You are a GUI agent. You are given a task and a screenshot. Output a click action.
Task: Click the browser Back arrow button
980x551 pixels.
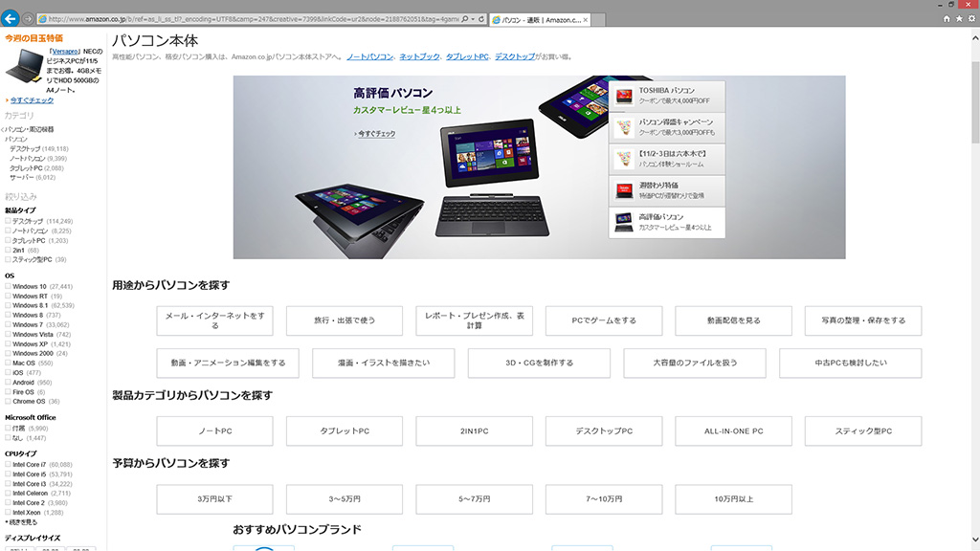coord(10,19)
